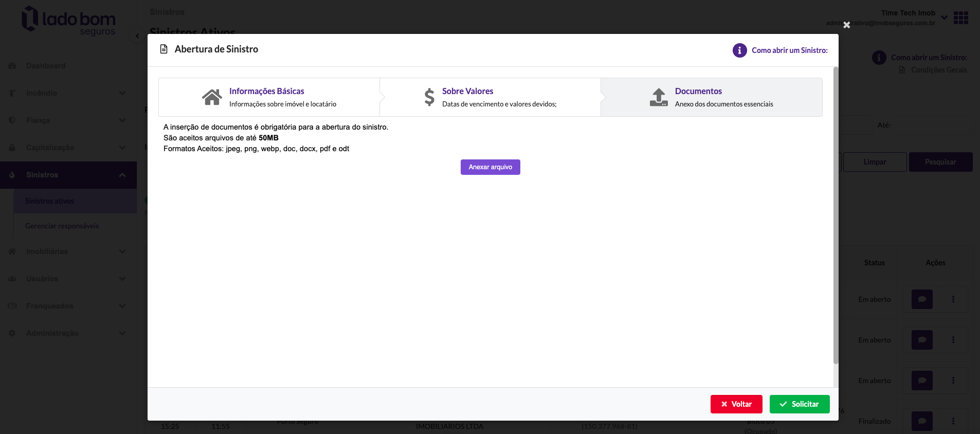Screen dimensions: 980x434
Task: Click the house icon in Informações Básicas
Action: tap(212, 97)
